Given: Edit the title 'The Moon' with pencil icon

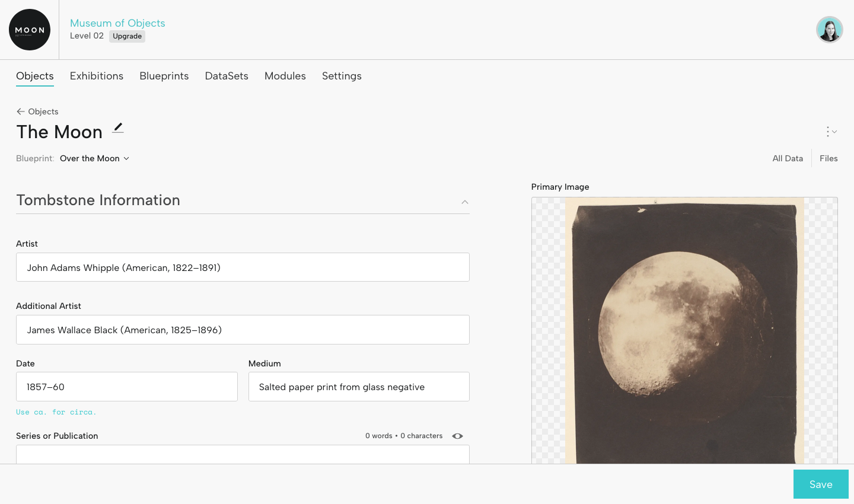Looking at the screenshot, I should pyautogui.click(x=118, y=127).
